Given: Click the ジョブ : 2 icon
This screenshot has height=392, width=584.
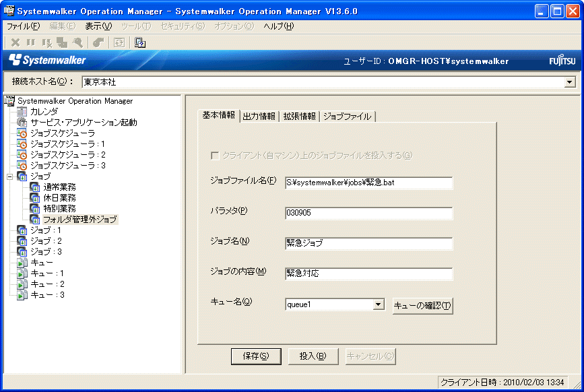Looking at the screenshot, I should (22, 241).
